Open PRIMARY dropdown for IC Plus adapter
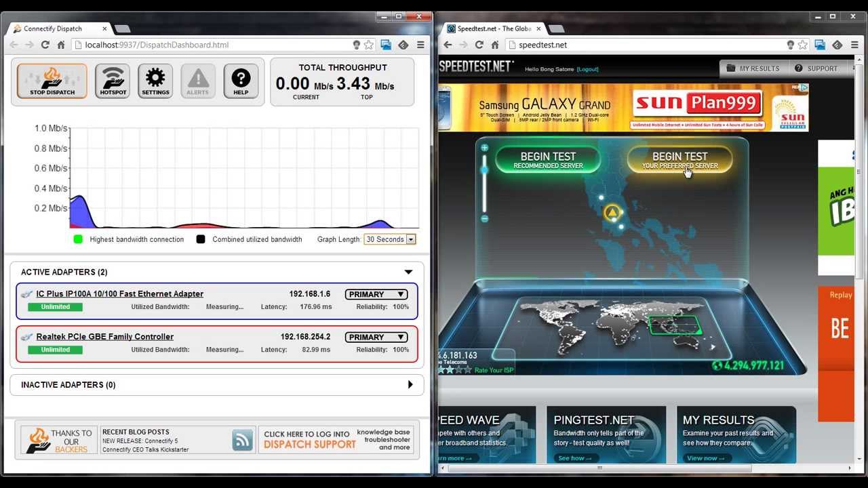Image resolution: width=868 pixels, height=488 pixels. coord(376,294)
